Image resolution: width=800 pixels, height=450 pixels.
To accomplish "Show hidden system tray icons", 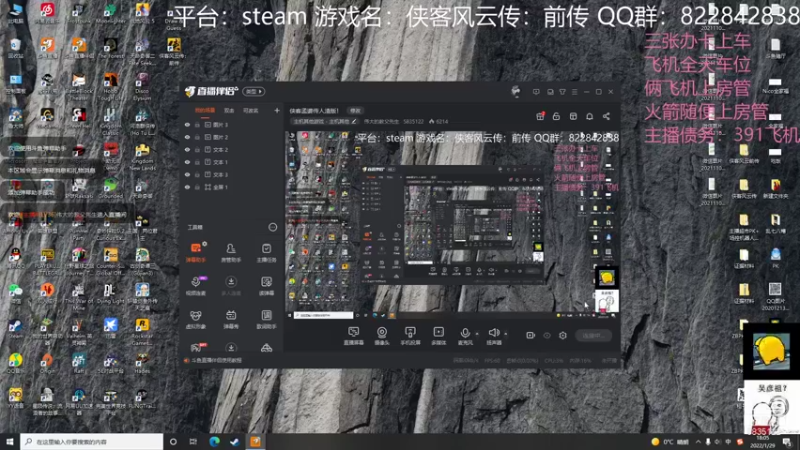I will point(698,442).
